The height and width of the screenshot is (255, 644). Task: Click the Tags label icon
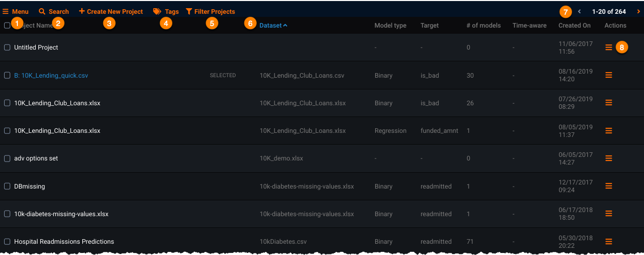(x=157, y=11)
